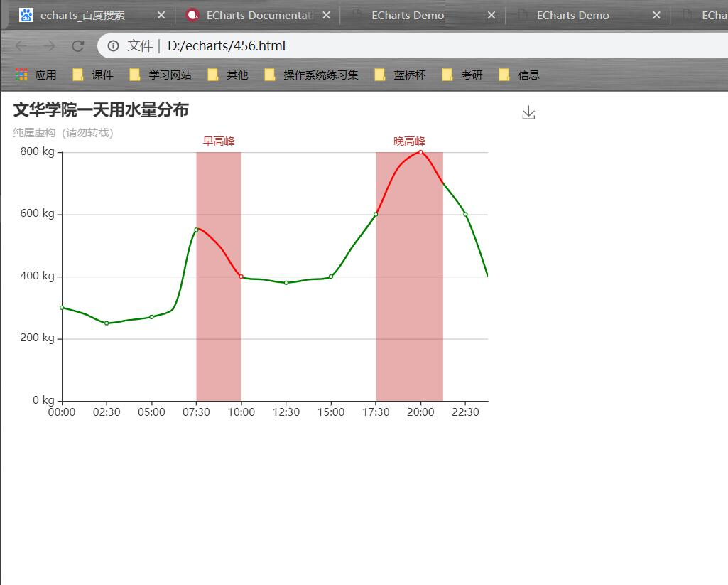
Task: Open the 考研 bookmark folder
Action: (462, 75)
